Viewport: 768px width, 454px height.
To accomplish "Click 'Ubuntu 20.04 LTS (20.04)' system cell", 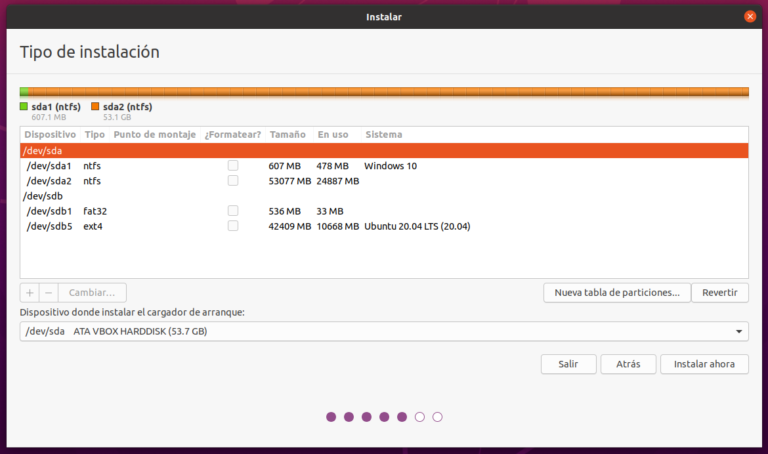I will 417,227.
